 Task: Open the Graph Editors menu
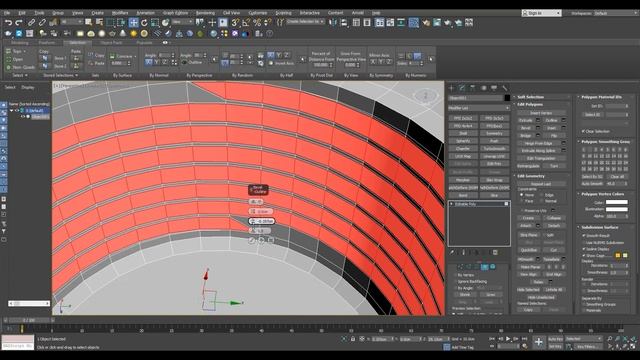click(x=176, y=13)
